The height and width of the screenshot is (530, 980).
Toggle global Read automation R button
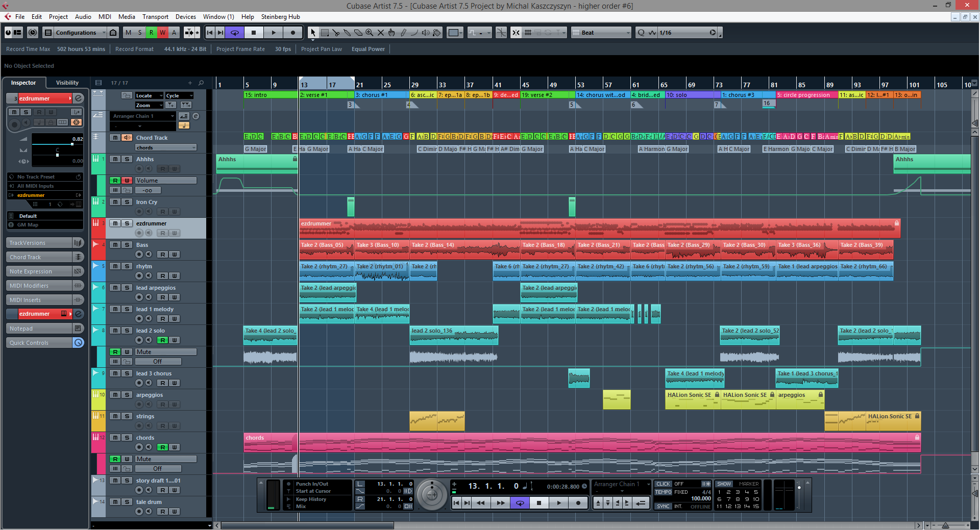pyautogui.click(x=151, y=33)
